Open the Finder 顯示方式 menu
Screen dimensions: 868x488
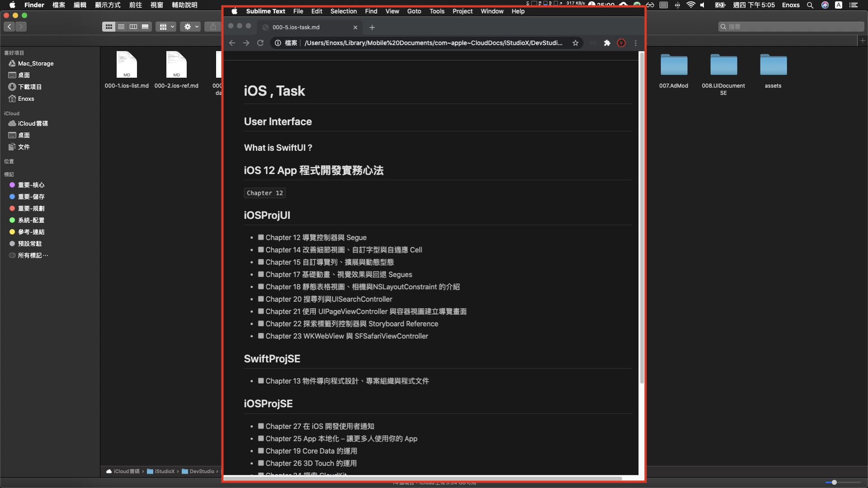coord(108,5)
